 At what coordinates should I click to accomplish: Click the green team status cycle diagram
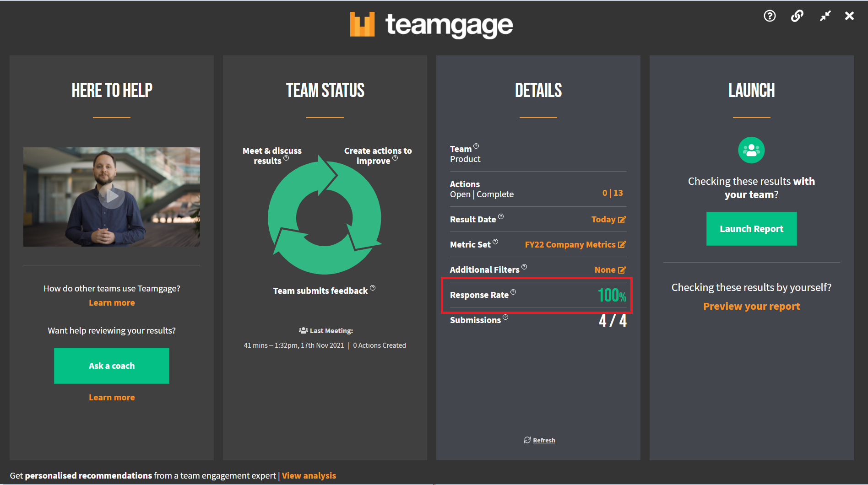click(325, 215)
